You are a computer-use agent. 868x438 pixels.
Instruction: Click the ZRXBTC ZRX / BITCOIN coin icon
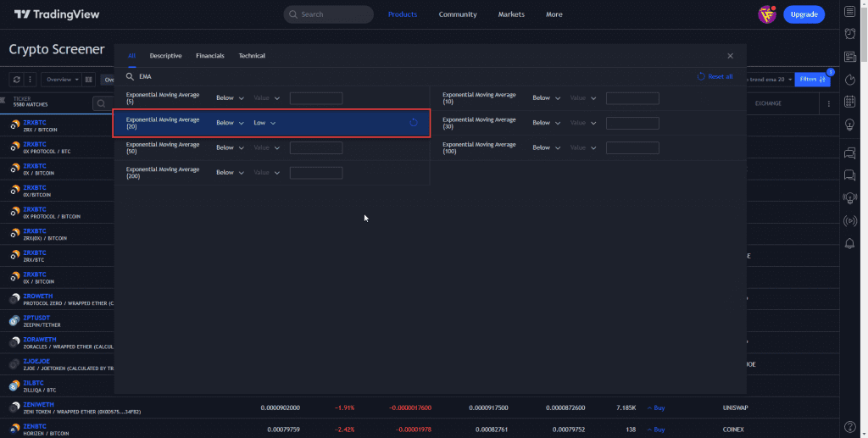(15, 125)
